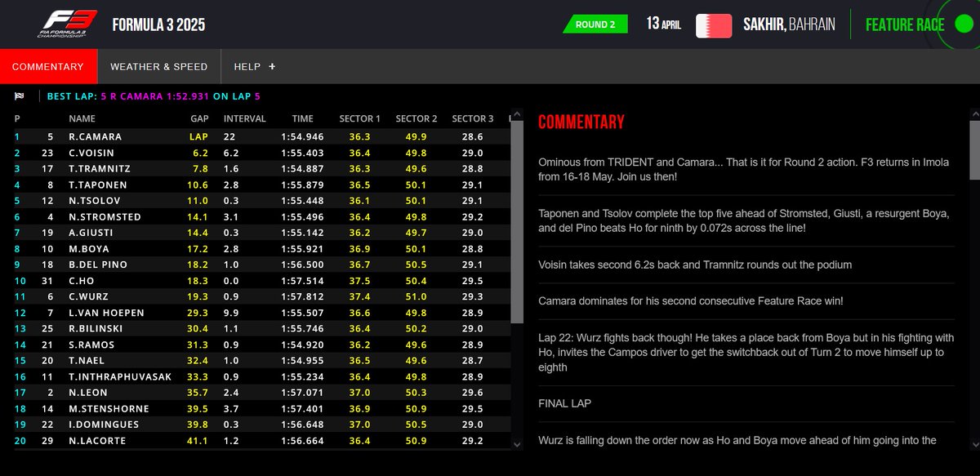
Task: Select driver N.STROMSTED in the table
Action: coord(105,217)
